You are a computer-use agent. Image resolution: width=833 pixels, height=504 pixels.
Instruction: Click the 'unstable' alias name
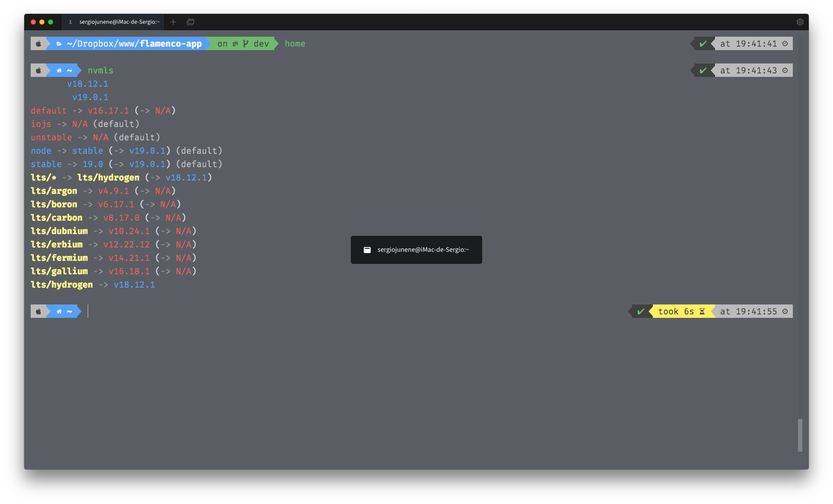pyautogui.click(x=51, y=137)
